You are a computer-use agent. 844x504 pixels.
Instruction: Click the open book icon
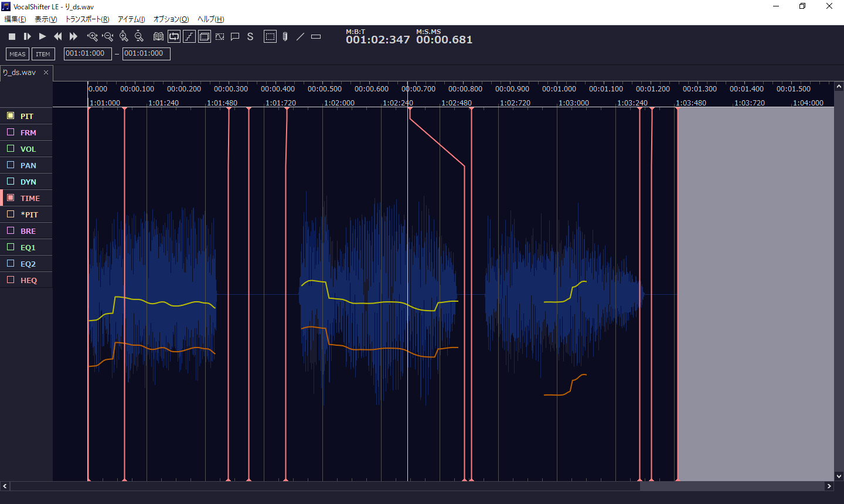pyautogui.click(x=158, y=36)
